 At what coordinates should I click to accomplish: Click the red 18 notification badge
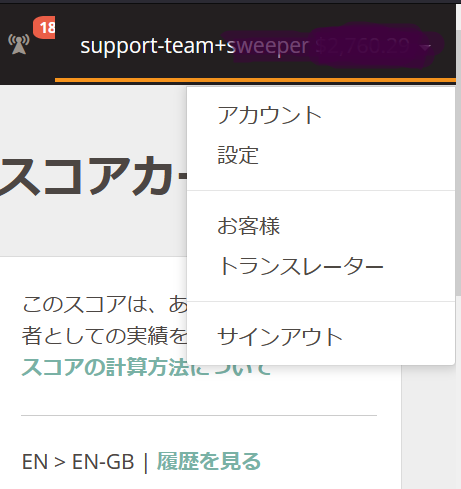(45, 27)
